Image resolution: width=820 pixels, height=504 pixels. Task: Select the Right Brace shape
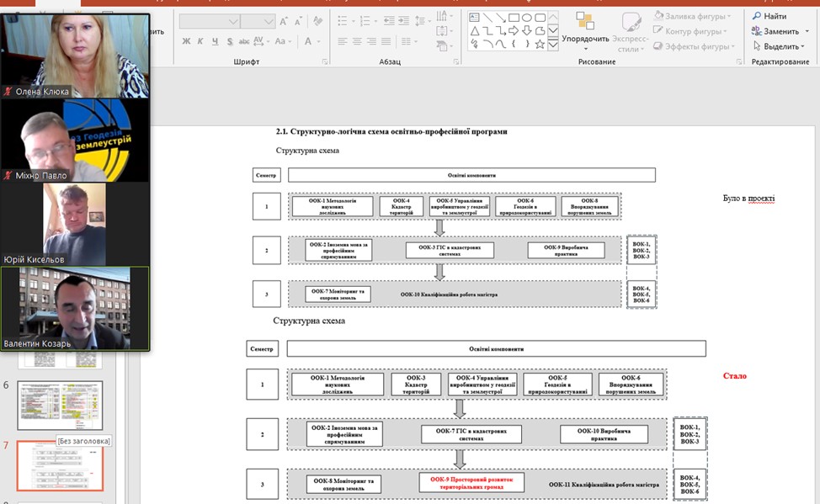pyautogui.click(x=527, y=44)
